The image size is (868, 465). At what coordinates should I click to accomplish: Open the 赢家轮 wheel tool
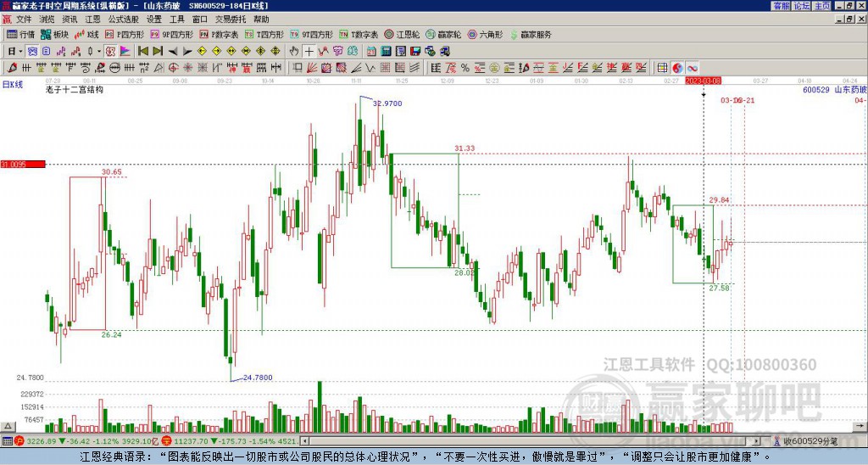(x=443, y=34)
